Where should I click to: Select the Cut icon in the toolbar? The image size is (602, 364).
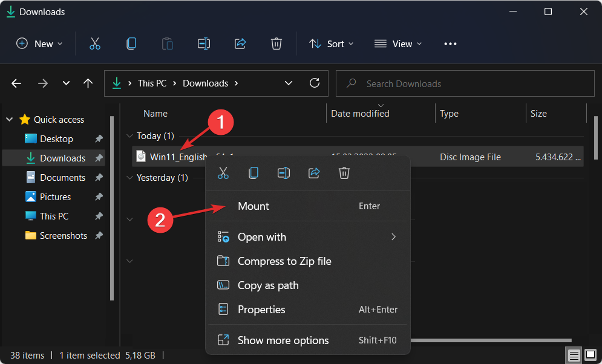tap(94, 44)
